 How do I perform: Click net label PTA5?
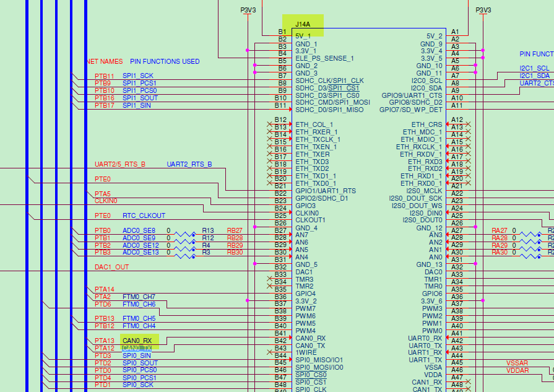[103, 194]
